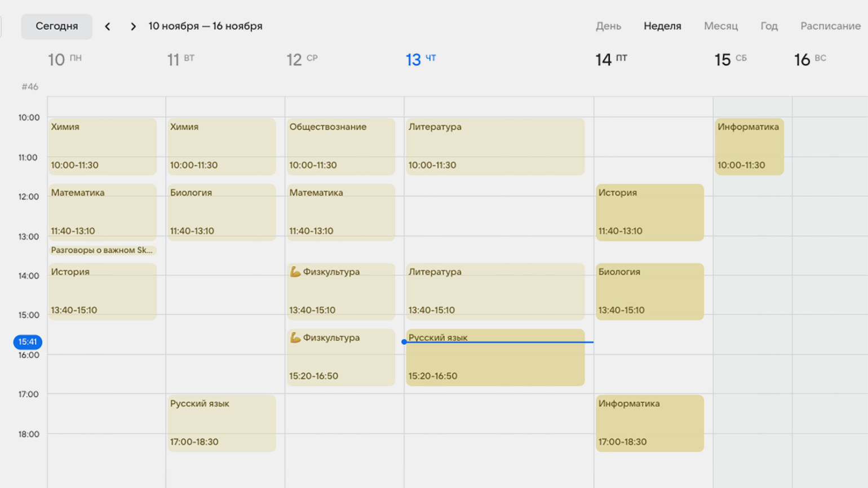
Task: Click the flexed arm icon on Физкультура 13:40
Action: point(295,272)
